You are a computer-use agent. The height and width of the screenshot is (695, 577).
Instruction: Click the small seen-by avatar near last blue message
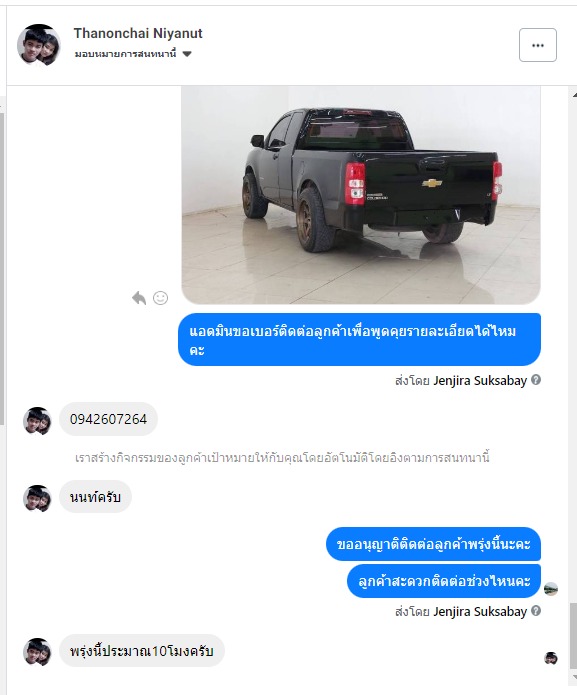[x=550, y=590]
